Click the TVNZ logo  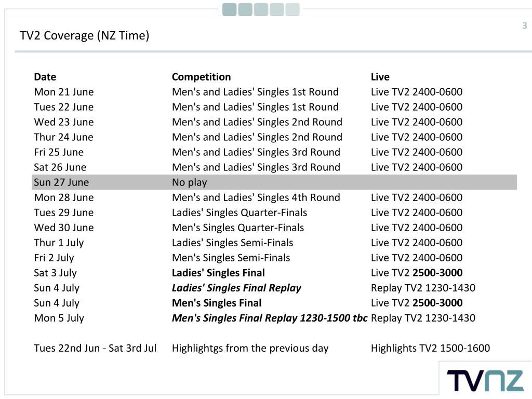coord(485,381)
